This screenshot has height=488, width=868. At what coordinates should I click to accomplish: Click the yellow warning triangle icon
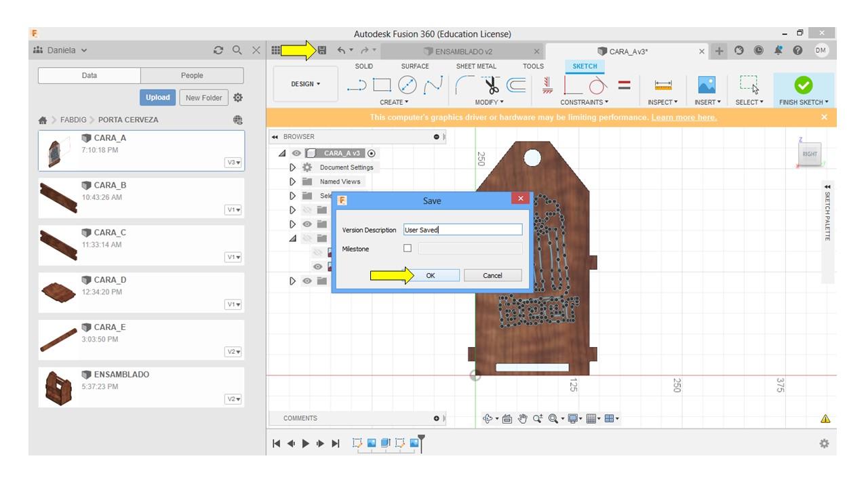(x=825, y=419)
